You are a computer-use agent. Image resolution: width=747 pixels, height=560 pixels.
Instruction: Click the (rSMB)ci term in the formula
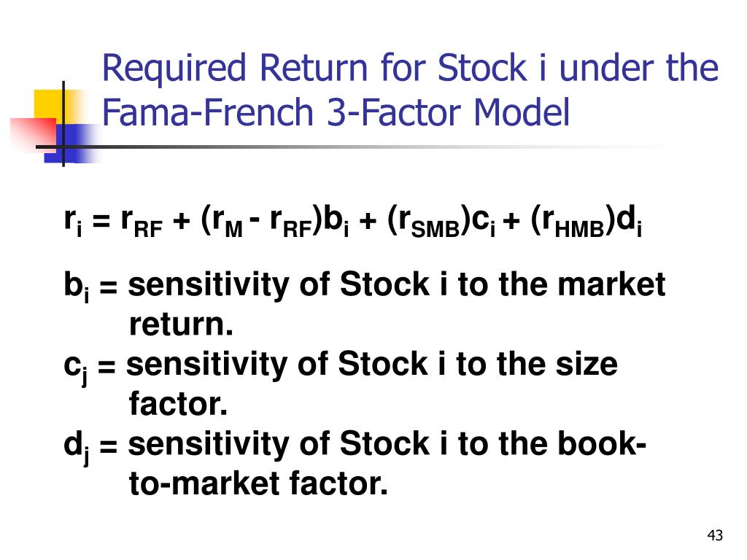441,222
